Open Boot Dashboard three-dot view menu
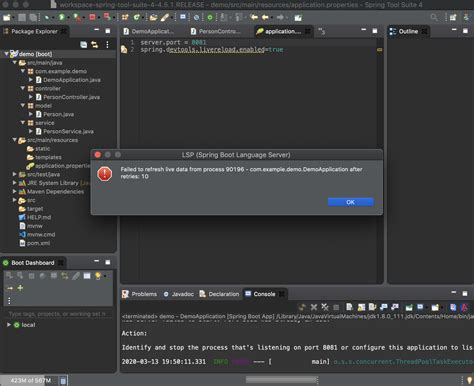The width and height of the screenshot is (474, 386). (x=9, y=301)
